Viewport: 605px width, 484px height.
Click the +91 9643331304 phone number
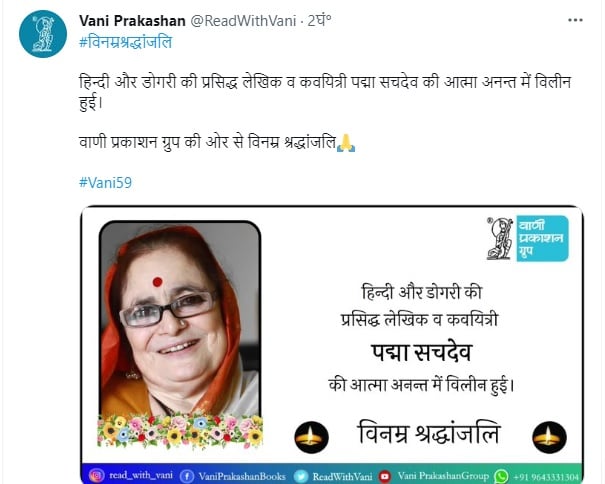(x=546, y=477)
